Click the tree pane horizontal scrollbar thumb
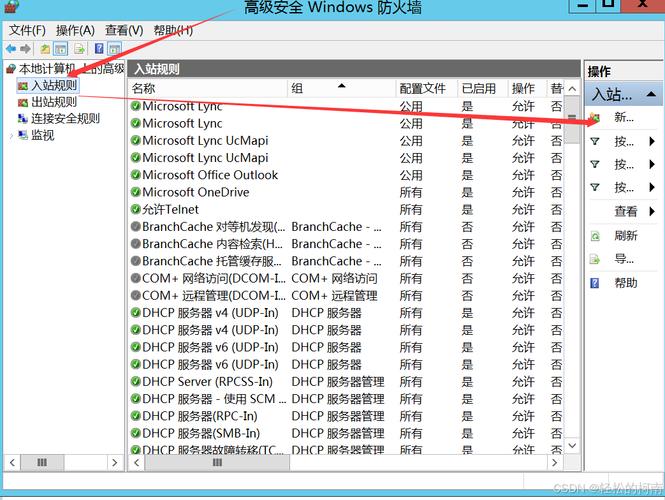The height and width of the screenshot is (500, 665). coord(42,463)
